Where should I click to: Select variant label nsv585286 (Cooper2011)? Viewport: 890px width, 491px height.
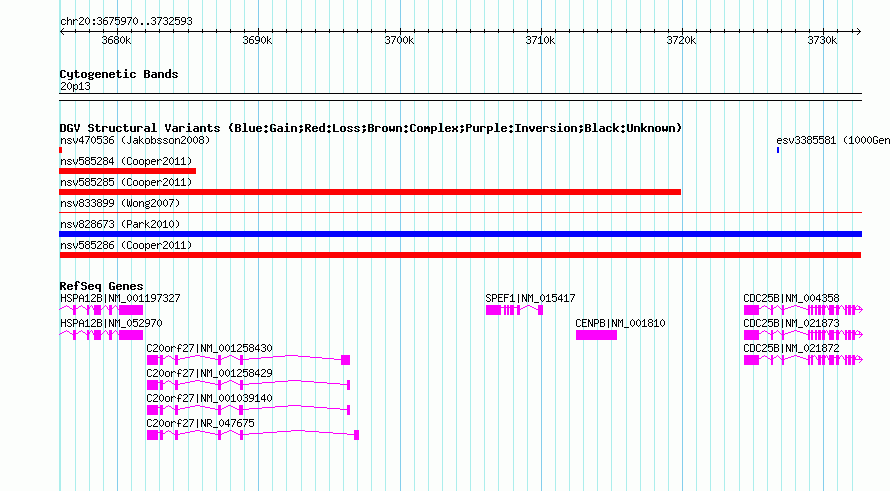(126, 245)
